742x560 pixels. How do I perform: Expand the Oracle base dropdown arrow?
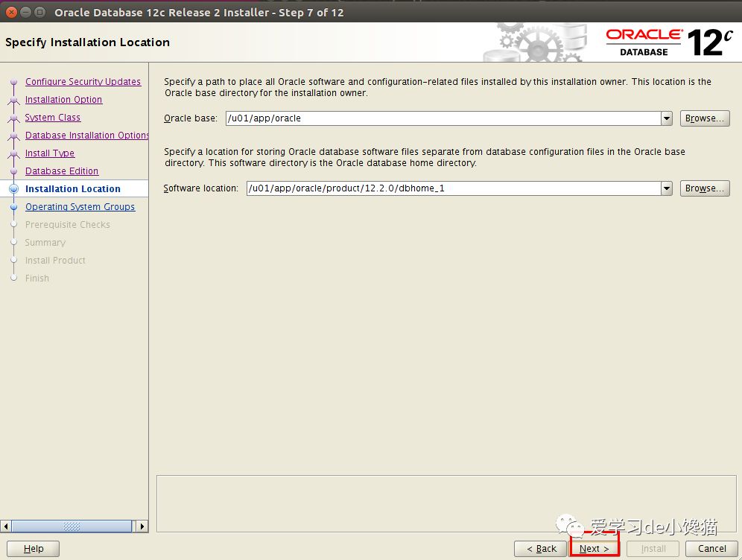[x=667, y=118]
